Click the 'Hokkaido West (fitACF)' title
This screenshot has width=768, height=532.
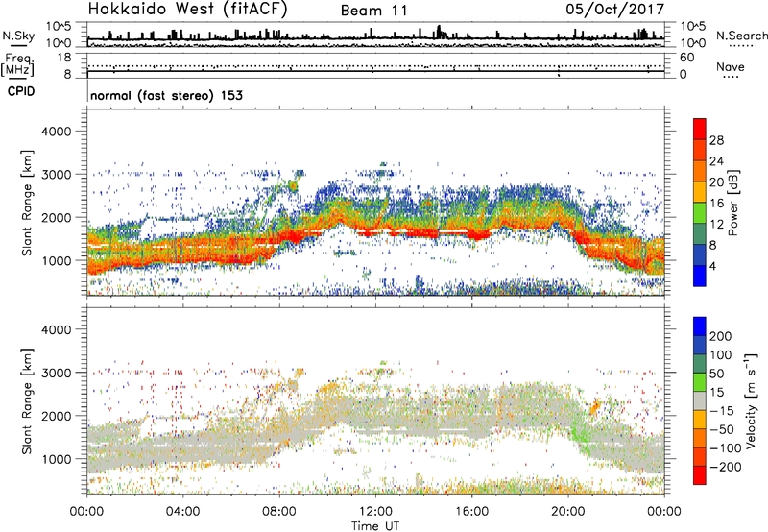coord(187,9)
